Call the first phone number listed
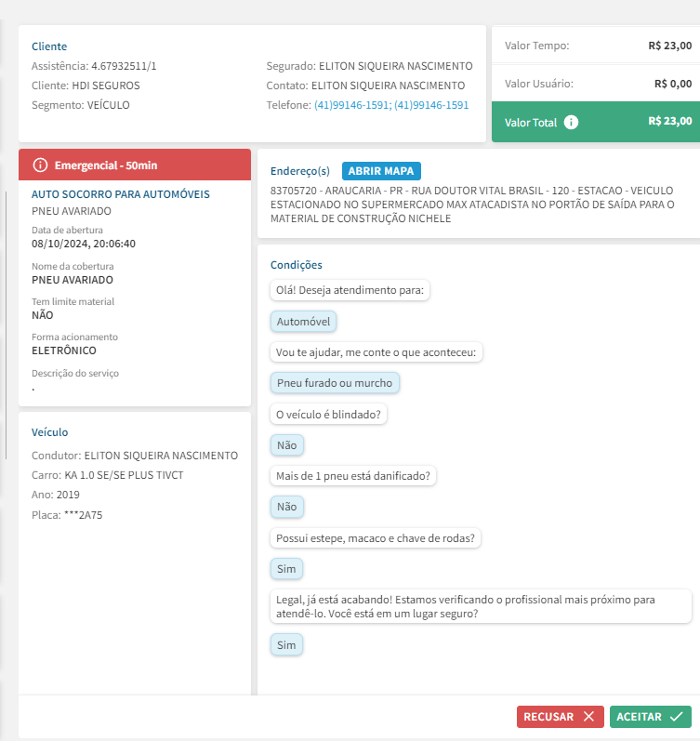This screenshot has width=700, height=741. point(351,105)
